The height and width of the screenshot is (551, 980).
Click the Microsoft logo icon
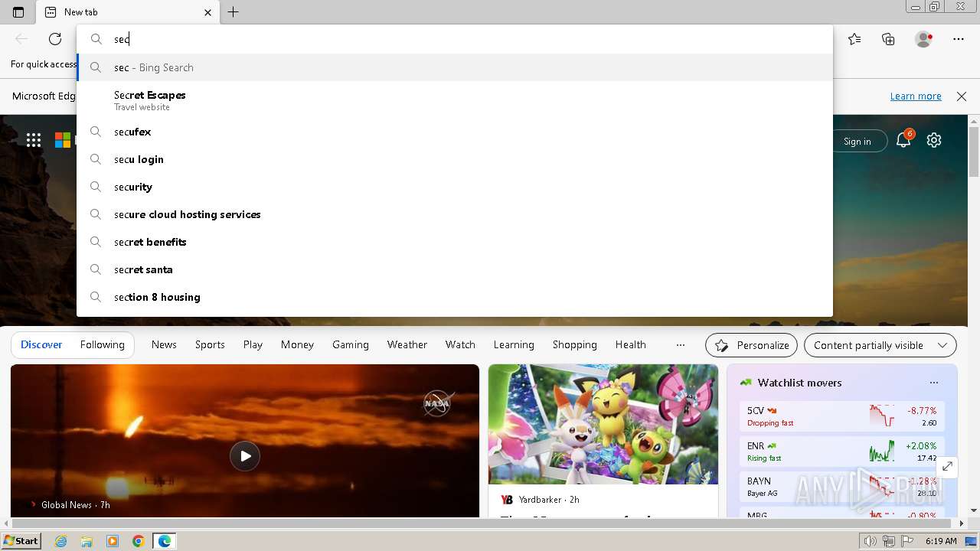click(x=63, y=139)
